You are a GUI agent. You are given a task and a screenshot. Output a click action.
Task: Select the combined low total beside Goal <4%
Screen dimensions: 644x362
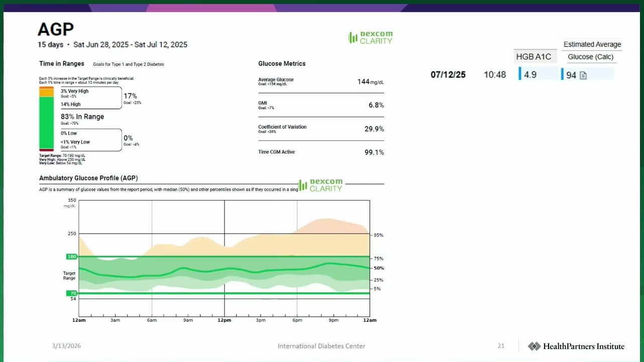click(128, 138)
